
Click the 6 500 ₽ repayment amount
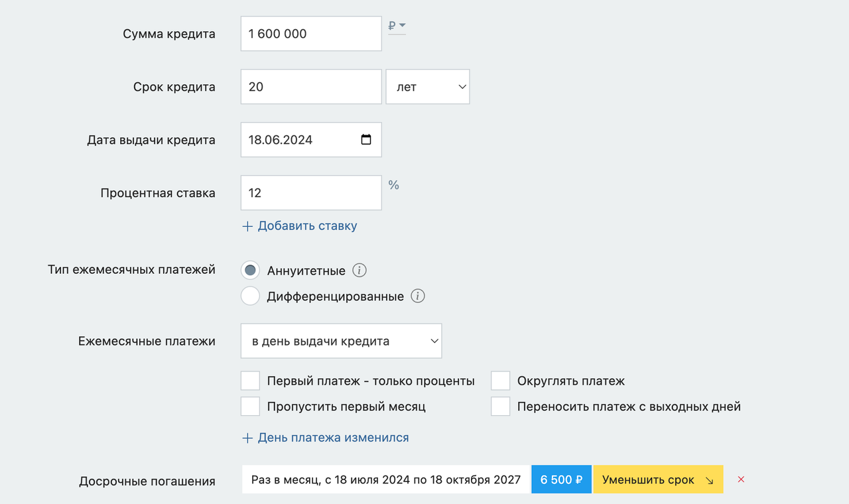pyautogui.click(x=561, y=479)
